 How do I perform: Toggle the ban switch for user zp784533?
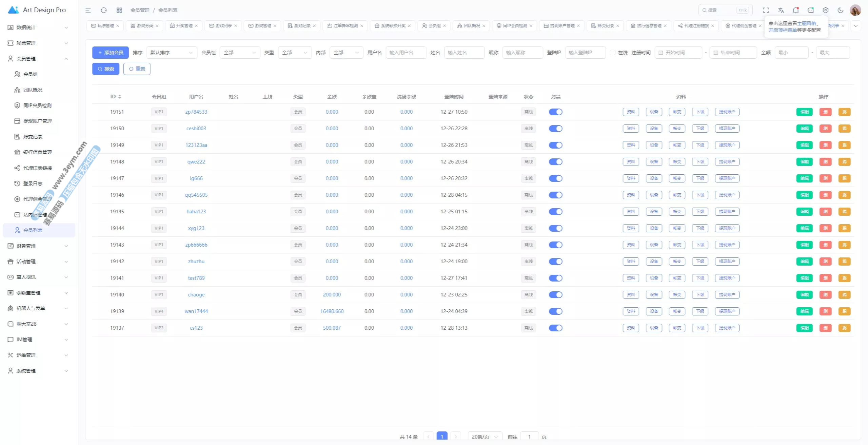555,112
